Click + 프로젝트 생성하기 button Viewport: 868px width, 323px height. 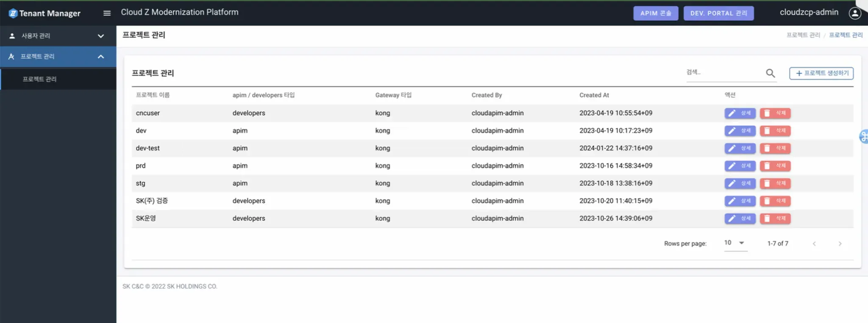point(821,73)
